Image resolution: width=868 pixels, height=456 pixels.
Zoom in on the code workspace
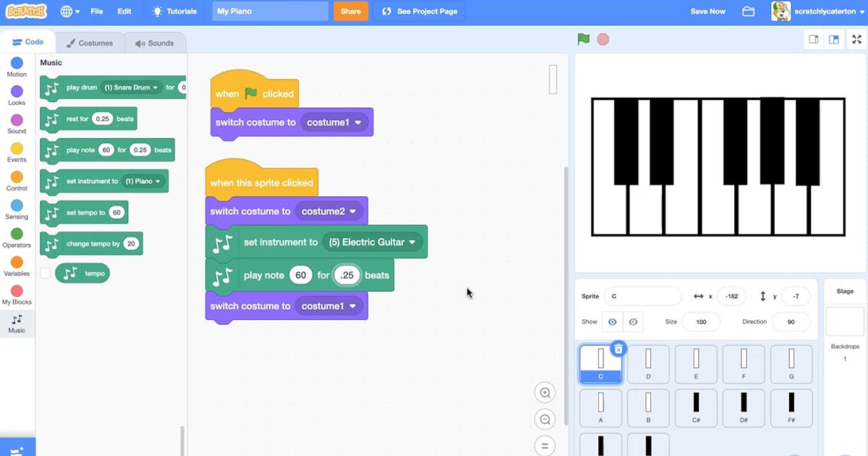pos(545,392)
